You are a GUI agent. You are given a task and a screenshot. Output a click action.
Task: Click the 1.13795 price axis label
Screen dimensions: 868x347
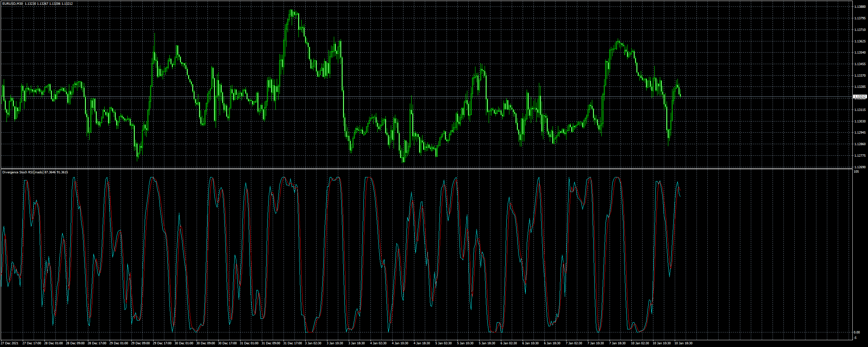(x=860, y=18)
